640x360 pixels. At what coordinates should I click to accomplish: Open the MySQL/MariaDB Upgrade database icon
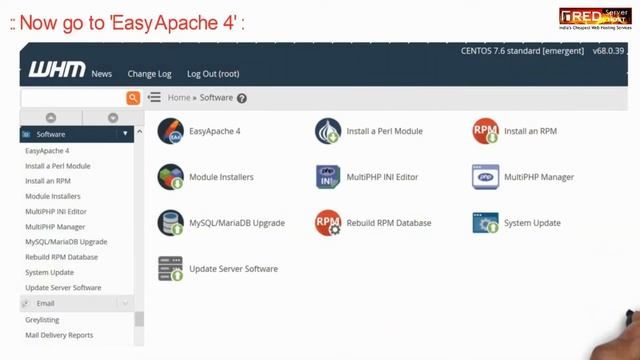tap(171, 223)
